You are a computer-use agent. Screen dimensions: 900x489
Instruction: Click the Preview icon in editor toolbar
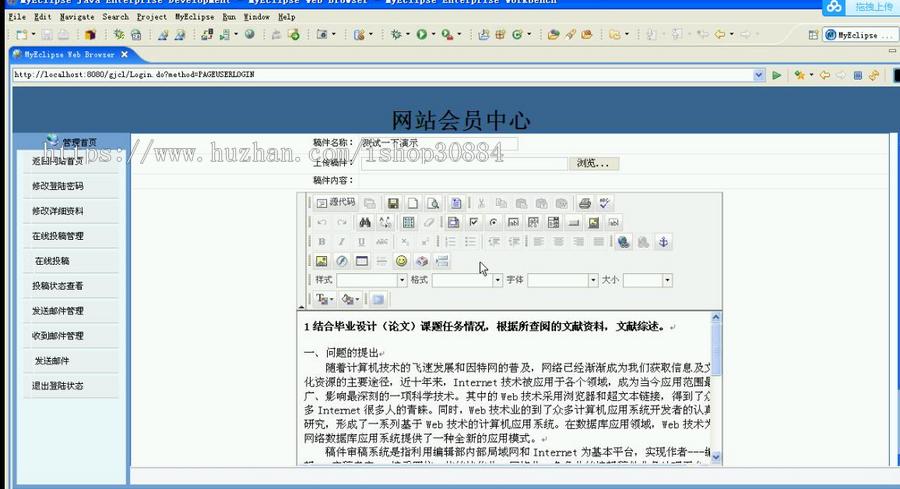433,203
